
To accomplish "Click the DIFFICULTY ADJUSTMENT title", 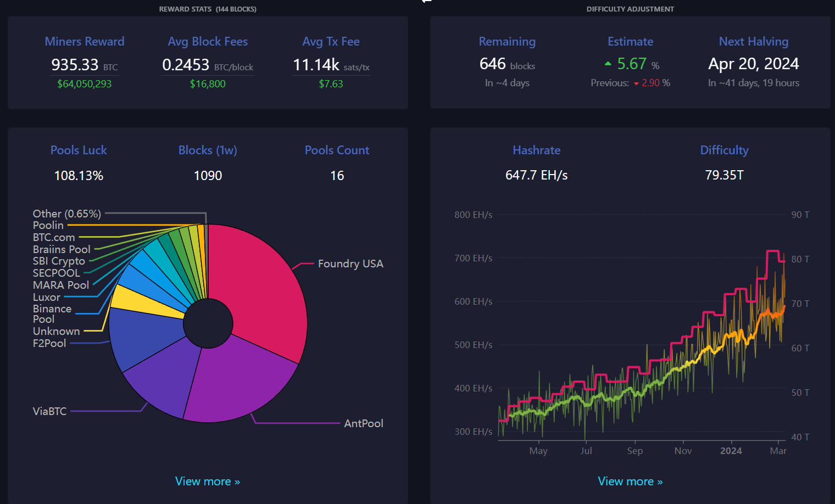I will click(630, 9).
